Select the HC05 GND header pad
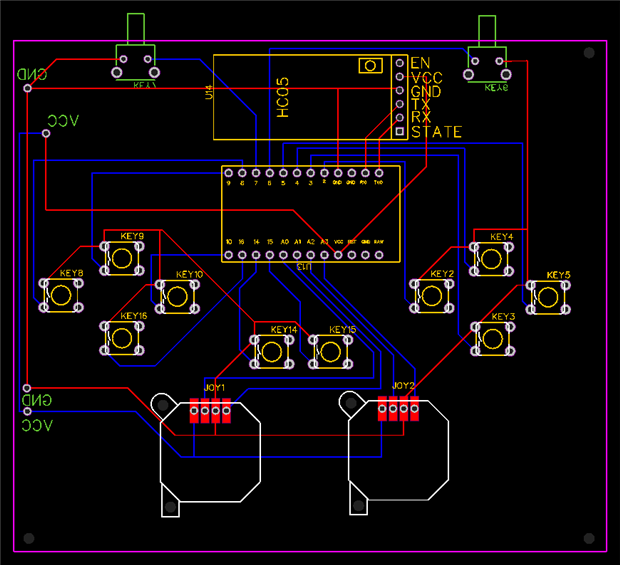The height and width of the screenshot is (565, 620). point(400,90)
